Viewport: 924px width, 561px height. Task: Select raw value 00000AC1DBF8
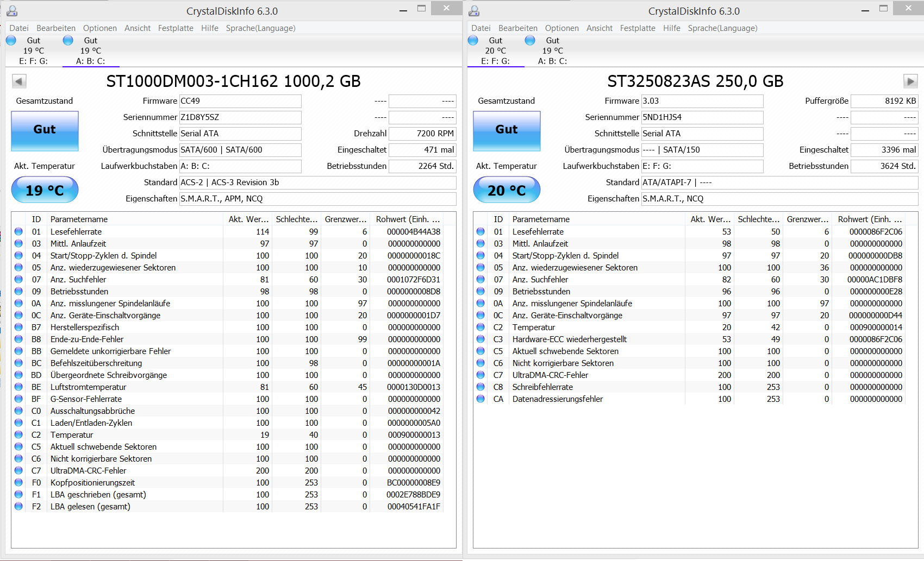875,280
